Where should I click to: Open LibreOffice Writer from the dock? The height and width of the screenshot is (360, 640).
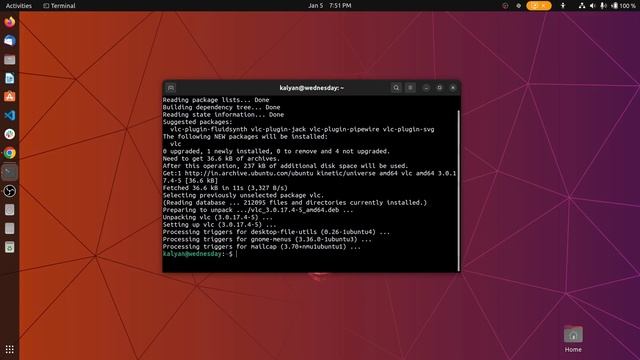point(10,78)
